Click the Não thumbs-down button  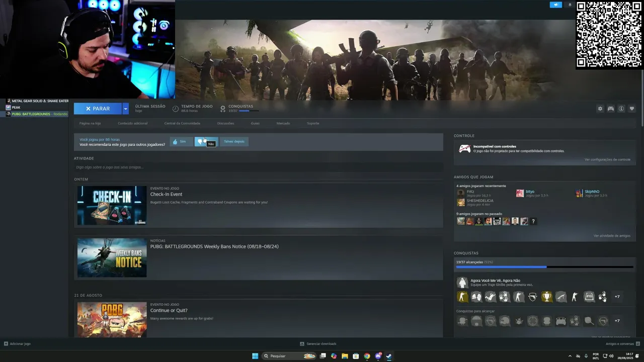tap(206, 142)
